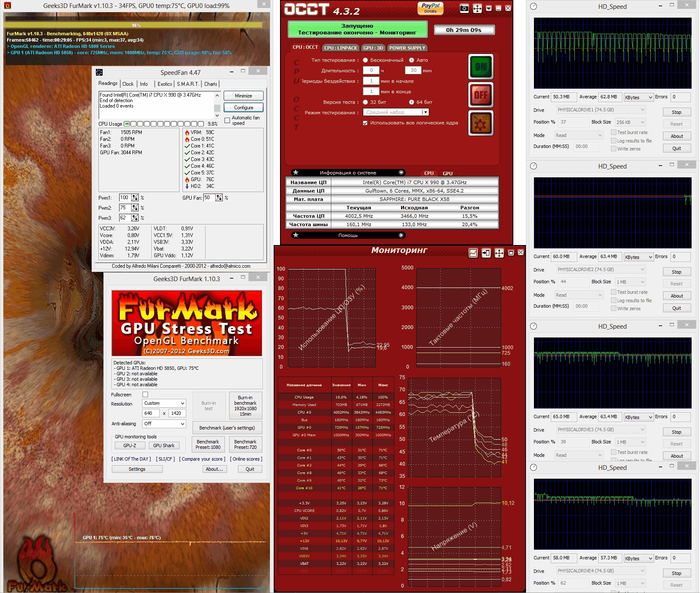Click the flame icon beside VRM in SpeedFan
The height and width of the screenshot is (593, 700).
click(187, 132)
